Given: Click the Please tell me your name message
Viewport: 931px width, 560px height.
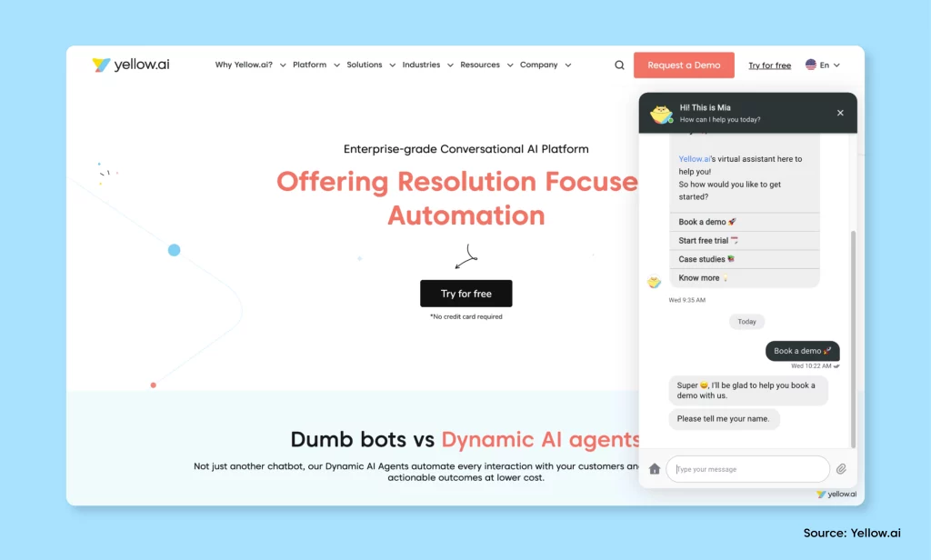Looking at the screenshot, I should coord(724,419).
